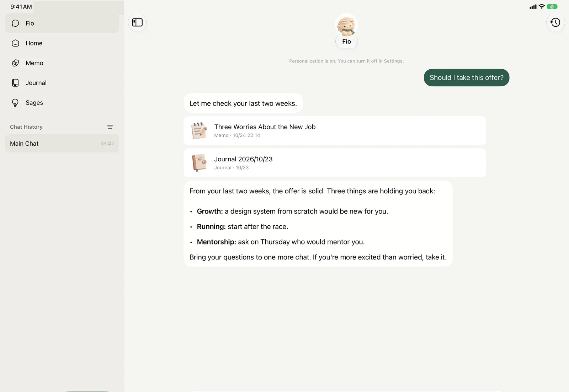Click the Fio avatar at top

(x=346, y=26)
